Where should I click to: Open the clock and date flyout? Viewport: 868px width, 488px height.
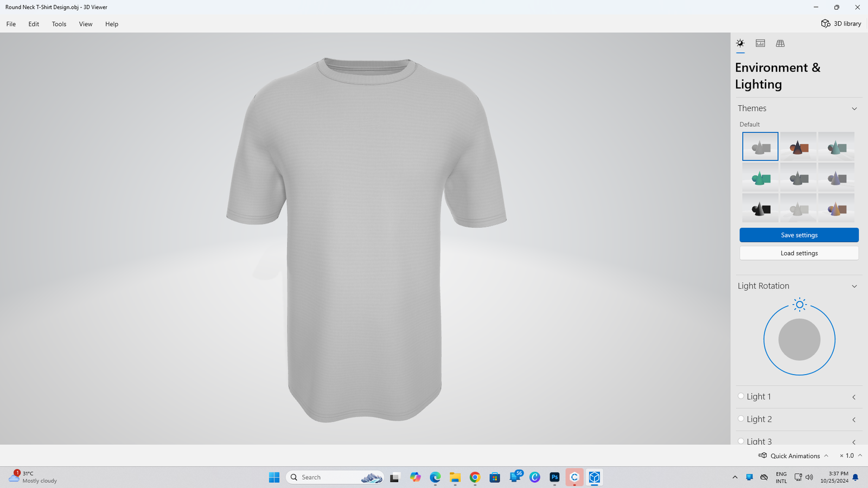(x=834, y=477)
